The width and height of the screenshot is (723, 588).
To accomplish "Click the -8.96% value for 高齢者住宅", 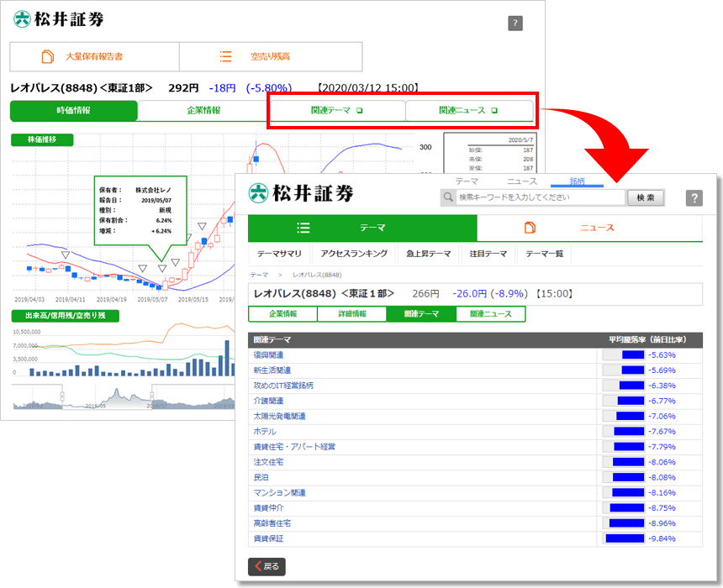I will (x=662, y=523).
